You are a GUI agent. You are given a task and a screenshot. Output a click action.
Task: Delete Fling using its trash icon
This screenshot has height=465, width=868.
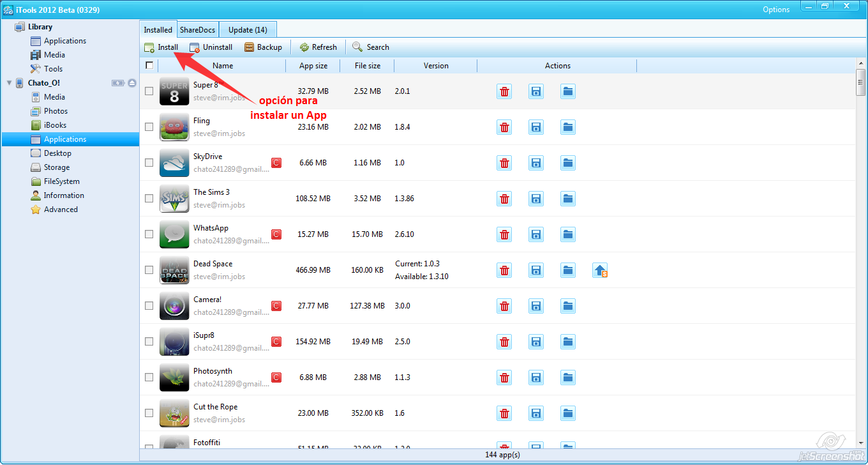[504, 127]
